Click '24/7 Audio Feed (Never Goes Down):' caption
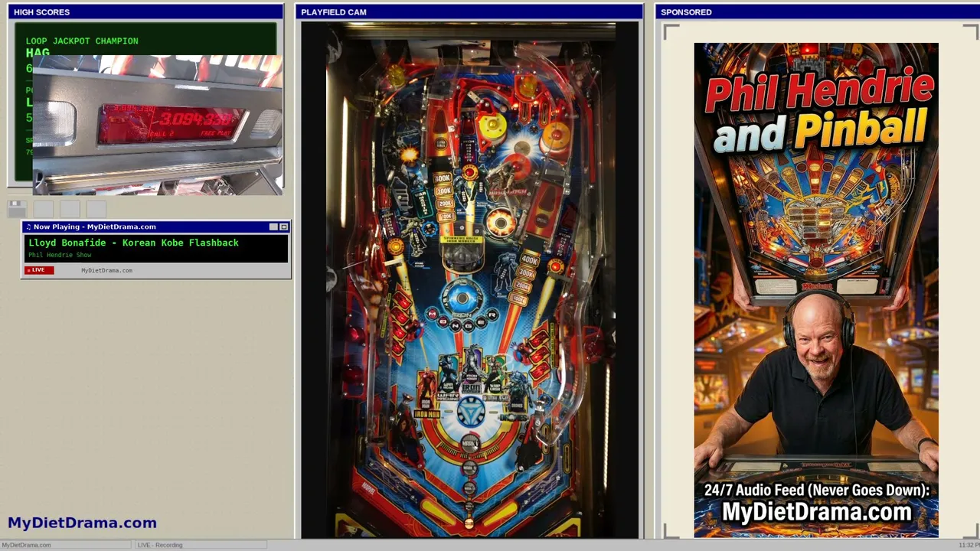The image size is (980, 551). point(817,490)
